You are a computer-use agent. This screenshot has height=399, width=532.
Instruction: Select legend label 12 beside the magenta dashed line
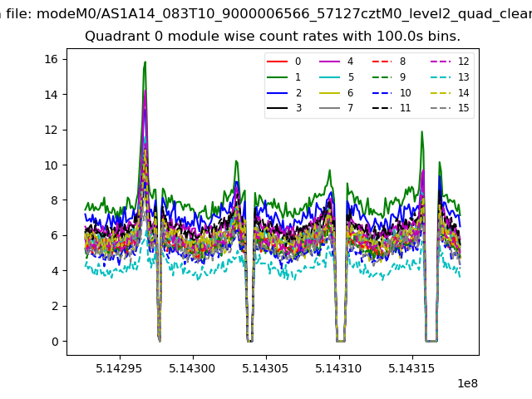tap(463, 62)
